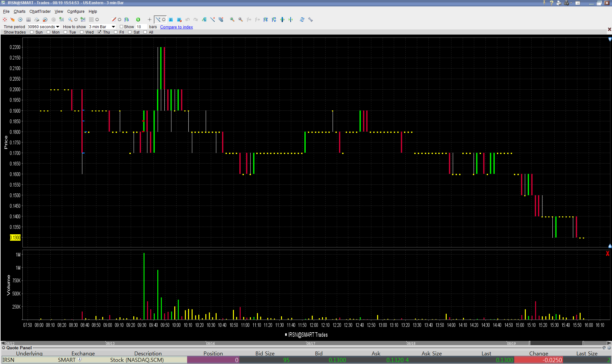Open the Time period dropdown
Screen dimensions: 612x364
click(x=58, y=27)
